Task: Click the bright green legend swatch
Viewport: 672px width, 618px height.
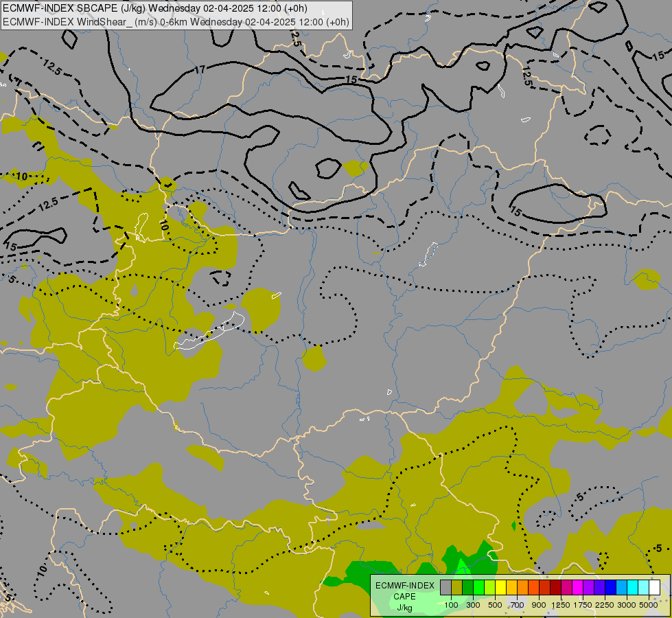Action: (x=478, y=588)
